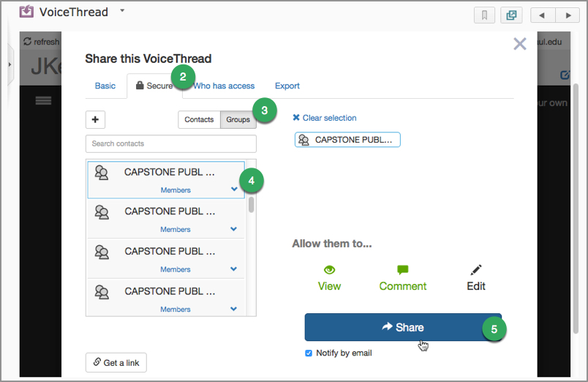Click Members link in fourth group row

coord(176,310)
